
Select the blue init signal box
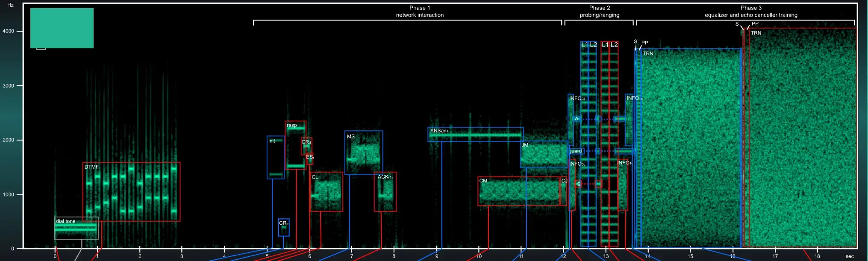point(275,157)
